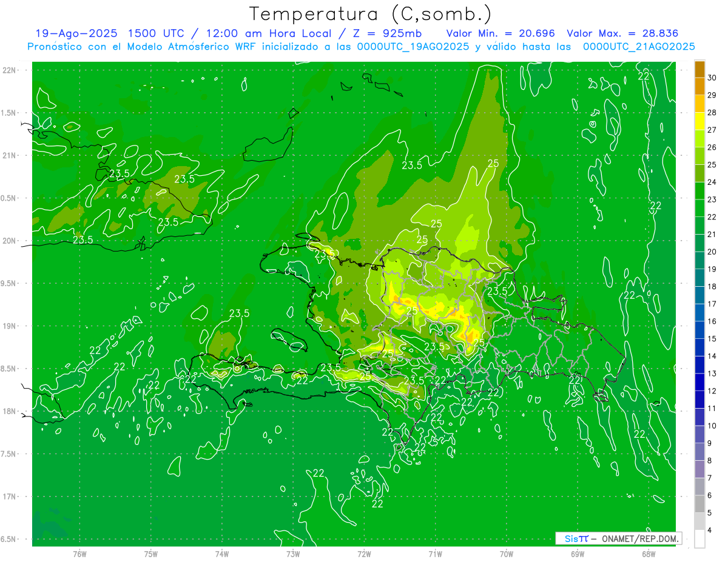Click 'Valor Max. = 28.836' text

622,33
